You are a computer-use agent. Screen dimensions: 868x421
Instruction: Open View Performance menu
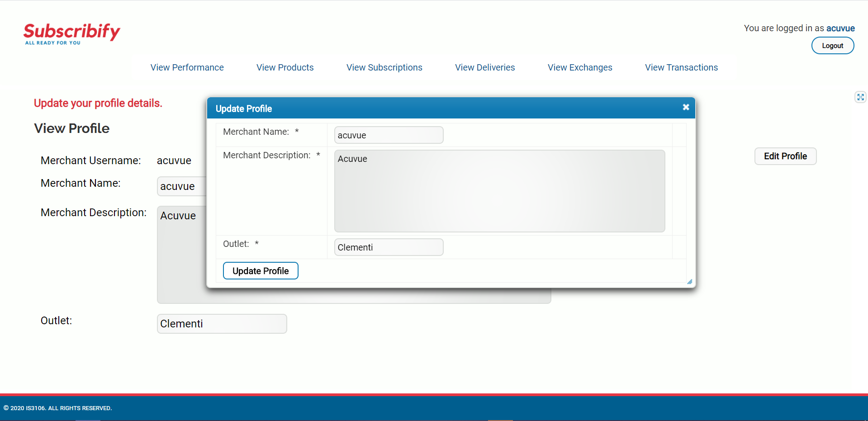point(187,67)
